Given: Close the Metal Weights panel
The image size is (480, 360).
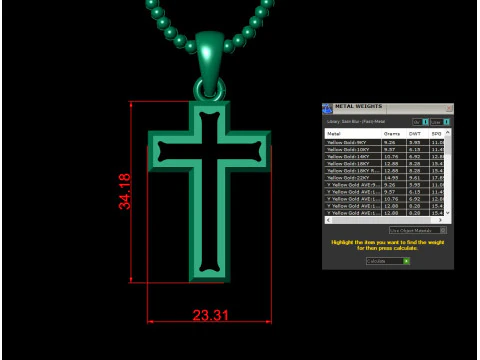Looking at the screenshot, I should (449, 108).
